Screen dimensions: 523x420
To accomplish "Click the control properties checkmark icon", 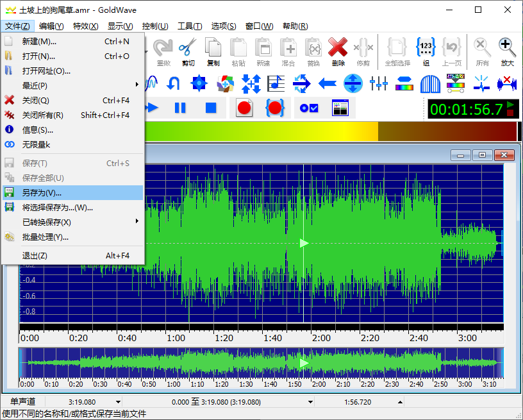I will [310, 108].
